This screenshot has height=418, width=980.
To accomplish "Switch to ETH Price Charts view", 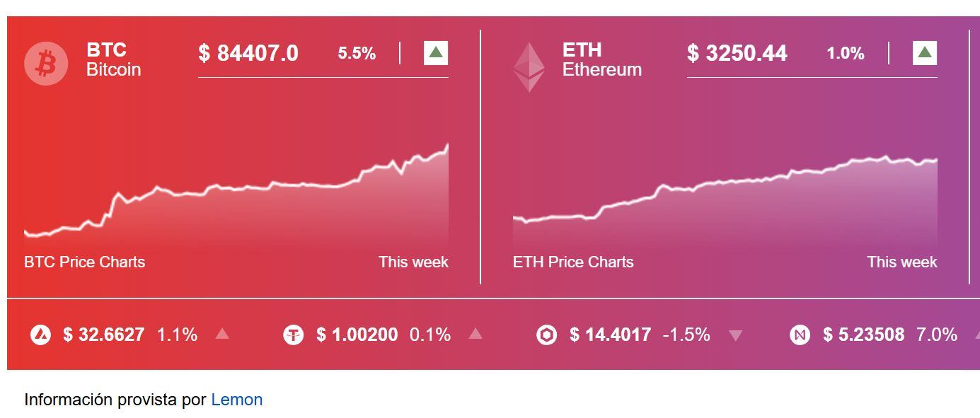I will pos(573,261).
